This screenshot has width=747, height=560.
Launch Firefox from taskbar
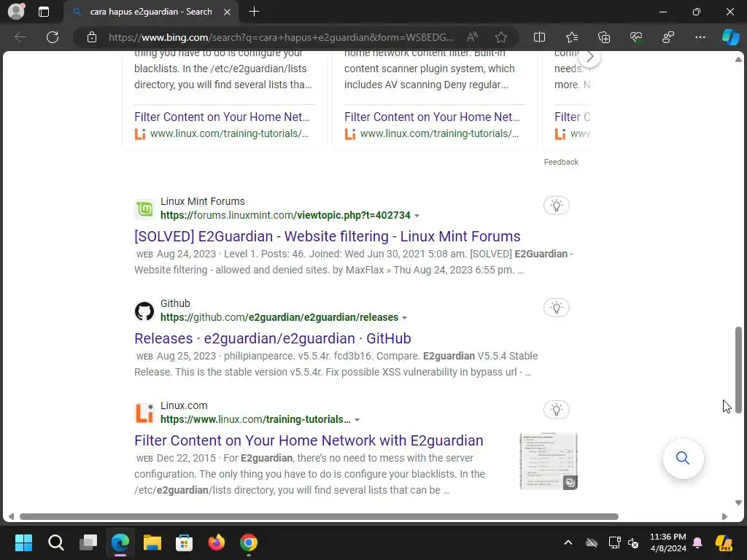pos(217,542)
